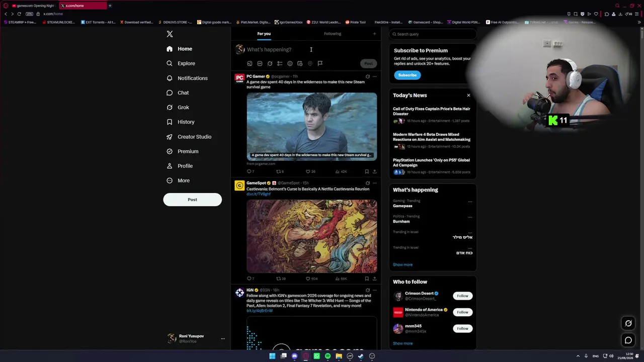
Task: Open the X logo home link
Action: [170, 34]
